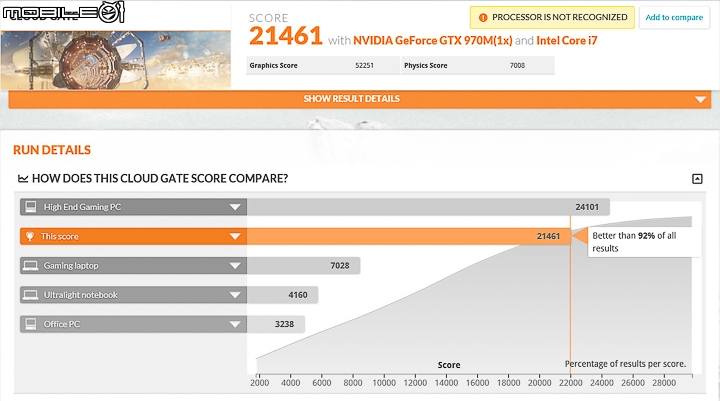The height and width of the screenshot is (401, 720).
Task: Click the Cloud Gate benchmark thumbnail
Action: [116, 60]
